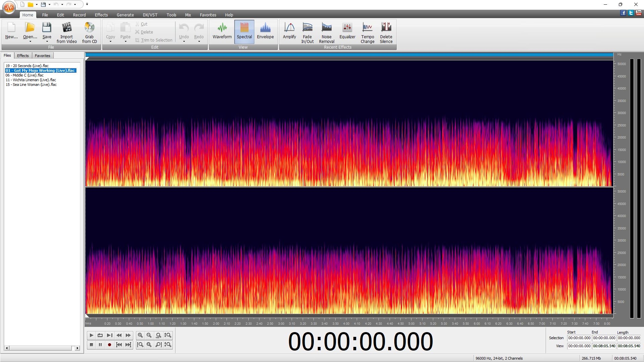Open the Quick Access Toolbar customize dropdown
The width and height of the screenshot is (644, 362).
(x=87, y=4)
